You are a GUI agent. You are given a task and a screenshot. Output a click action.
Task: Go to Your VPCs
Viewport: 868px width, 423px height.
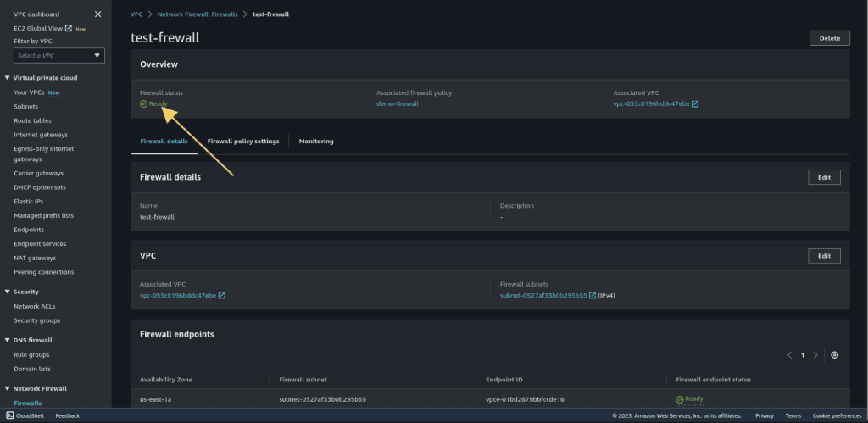click(x=29, y=92)
